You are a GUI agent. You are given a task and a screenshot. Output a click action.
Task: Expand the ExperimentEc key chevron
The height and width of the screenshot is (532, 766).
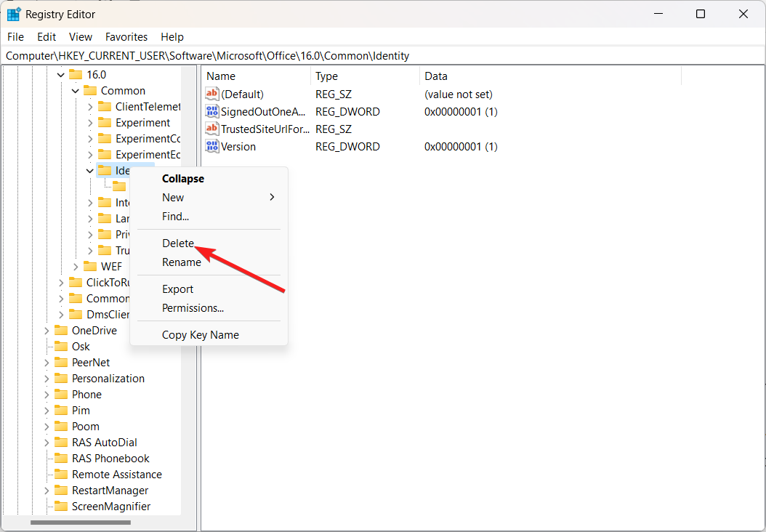click(90, 155)
